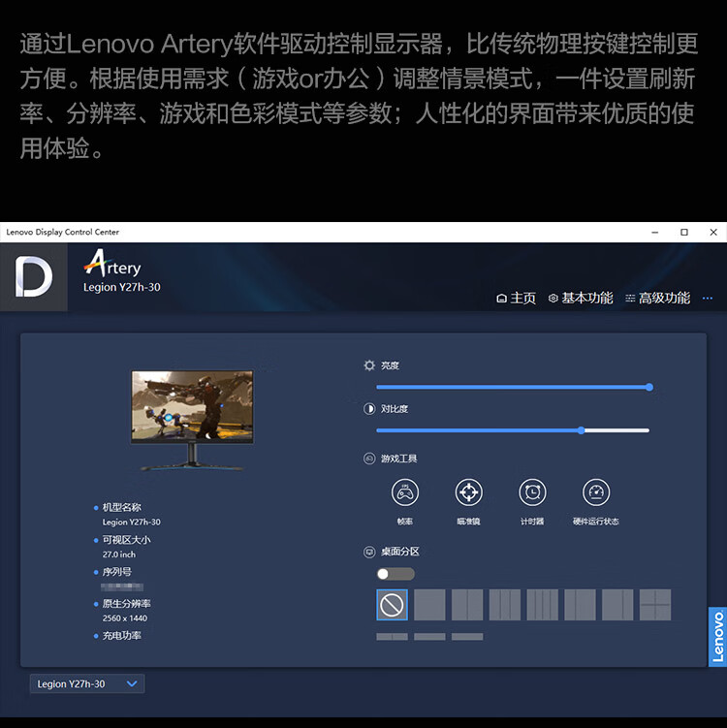Maximize the Display Control Center window

pos(683,232)
